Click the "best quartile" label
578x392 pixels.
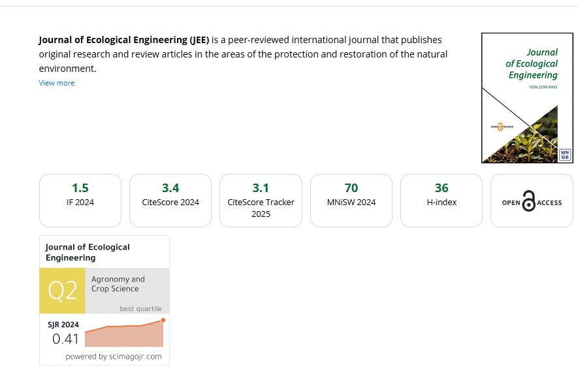(x=140, y=308)
